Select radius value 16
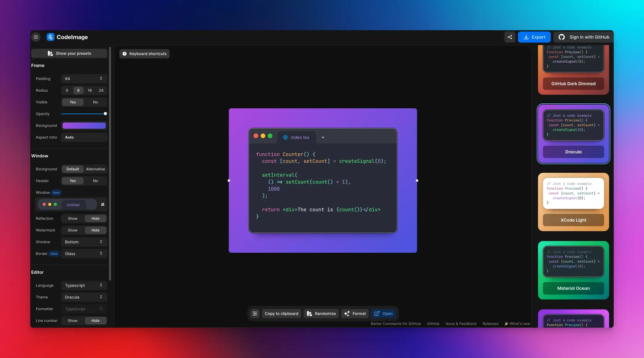Image resolution: width=644 pixels, height=358 pixels. 90,90
